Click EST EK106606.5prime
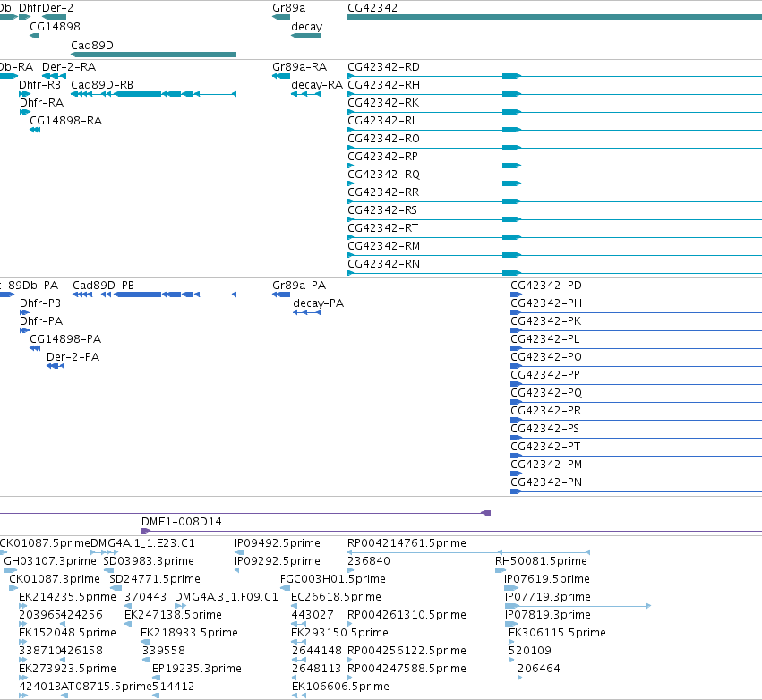 point(340,687)
